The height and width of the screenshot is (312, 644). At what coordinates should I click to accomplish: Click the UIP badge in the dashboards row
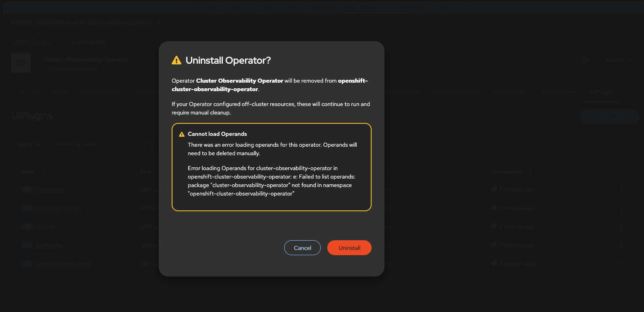[27, 189]
